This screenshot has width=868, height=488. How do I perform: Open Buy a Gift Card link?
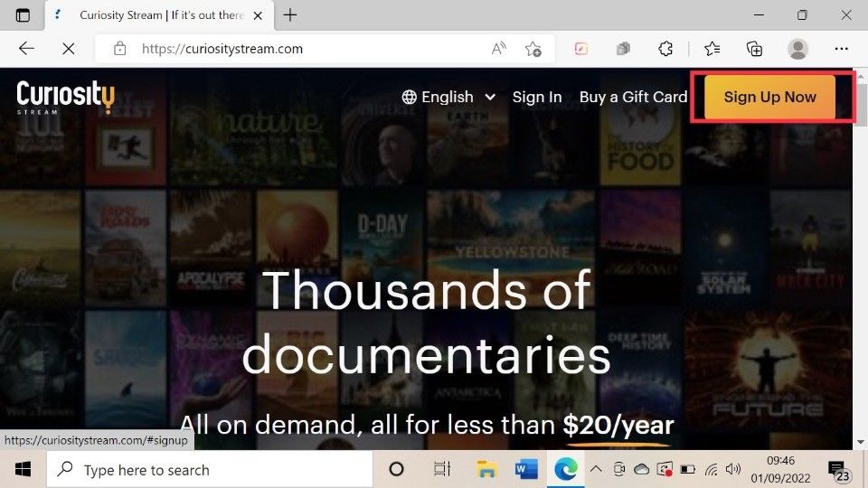[x=633, y=97]
